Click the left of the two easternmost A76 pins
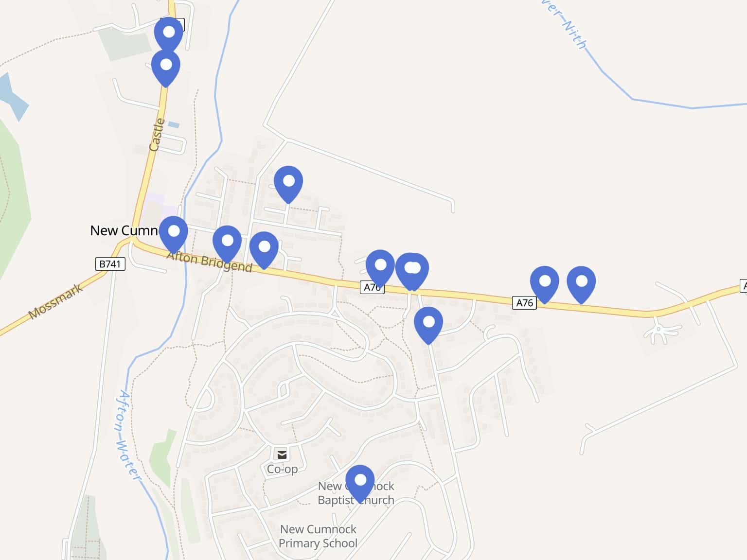747x560 pixels. (545, 283)
